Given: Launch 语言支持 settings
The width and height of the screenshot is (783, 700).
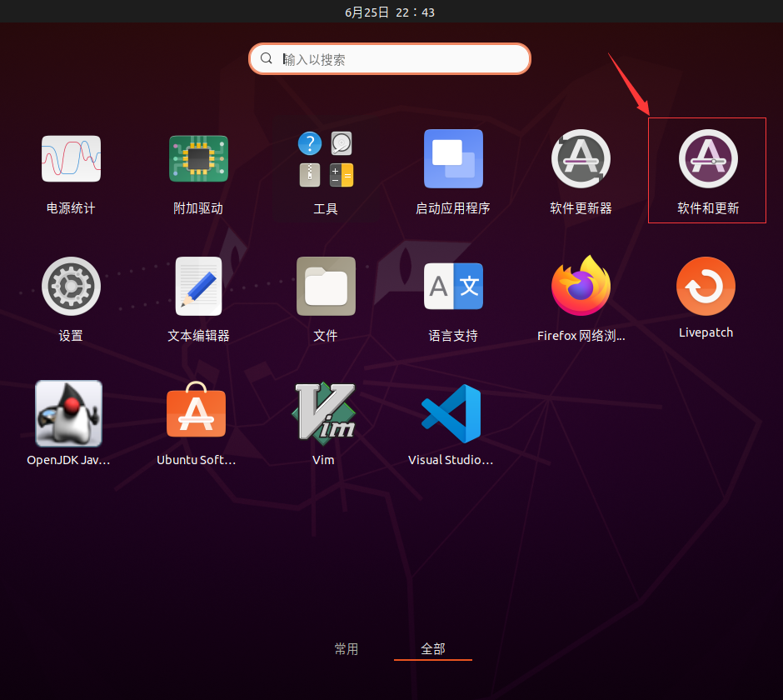Looking at the screenshot, I should pos(452,297).
